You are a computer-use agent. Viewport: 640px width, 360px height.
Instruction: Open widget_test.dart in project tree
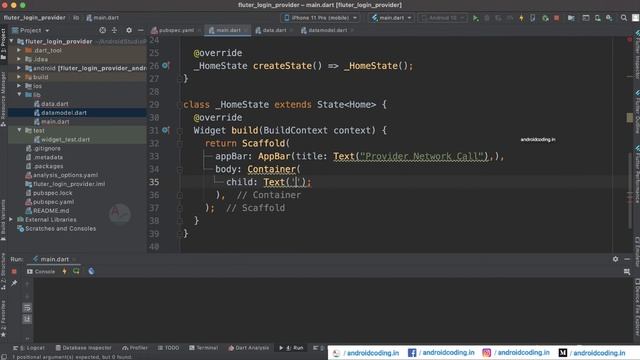point(65,139)
